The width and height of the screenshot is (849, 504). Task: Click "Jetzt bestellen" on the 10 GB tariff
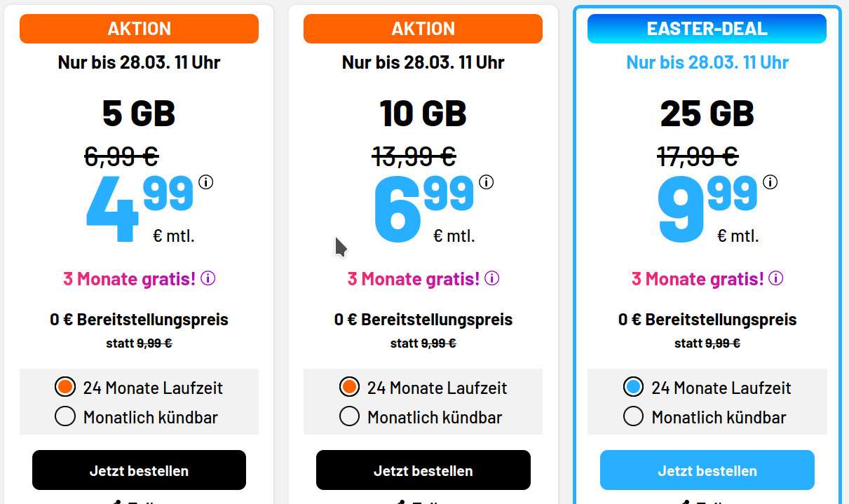pos(423,470)
